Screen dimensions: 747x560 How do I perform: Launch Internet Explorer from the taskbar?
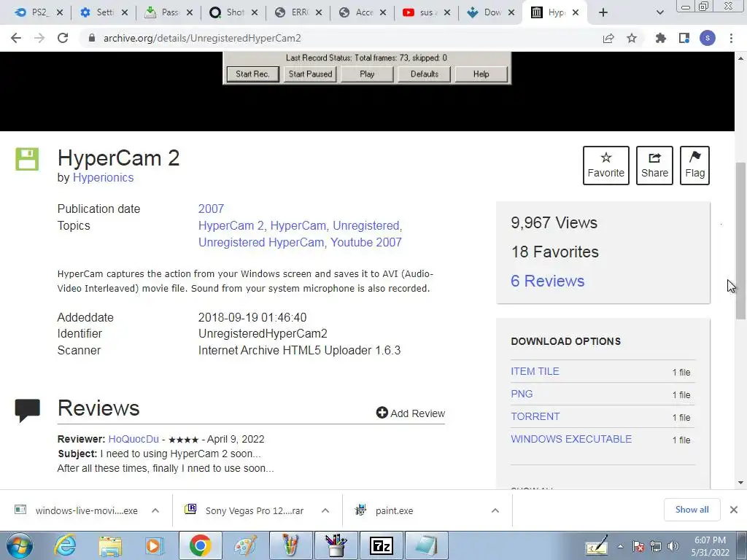[x=65, y=545]
